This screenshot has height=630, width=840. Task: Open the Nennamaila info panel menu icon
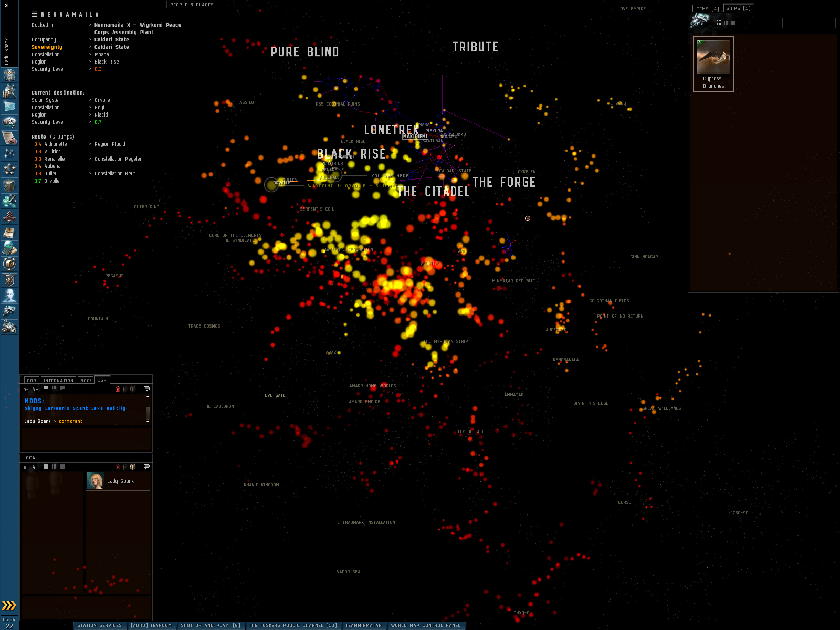click(35, 14)
